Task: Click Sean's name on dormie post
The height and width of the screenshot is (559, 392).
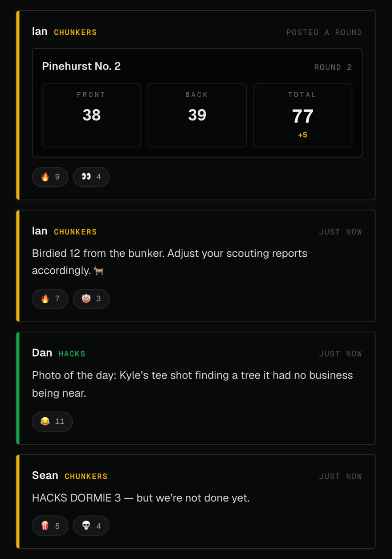Action: (45, 476)
